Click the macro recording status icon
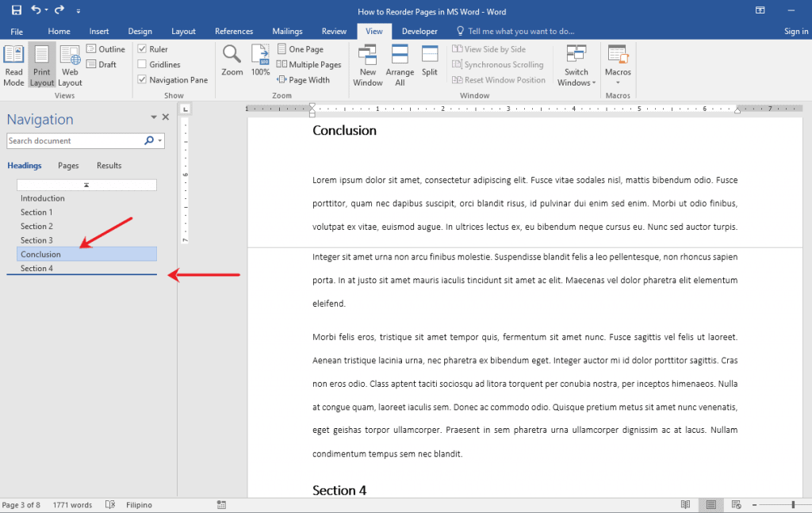 [222, 505]
